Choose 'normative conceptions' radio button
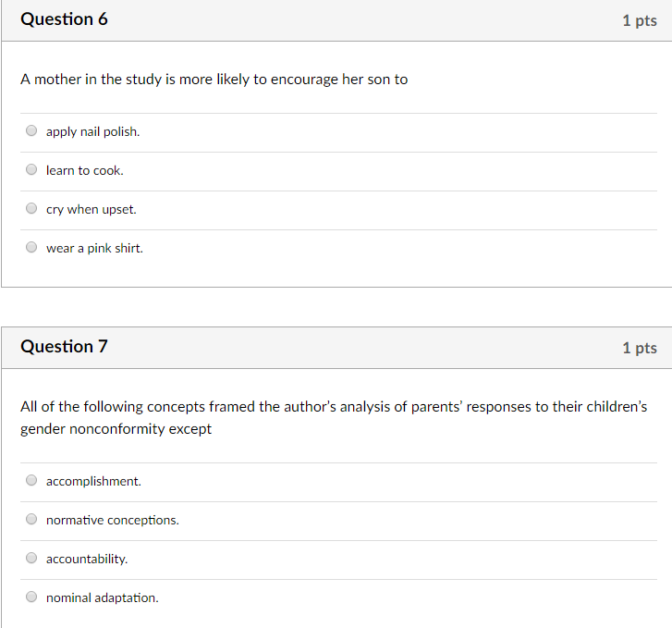This screenshot has width=672, height=628. tap(31, 519)
